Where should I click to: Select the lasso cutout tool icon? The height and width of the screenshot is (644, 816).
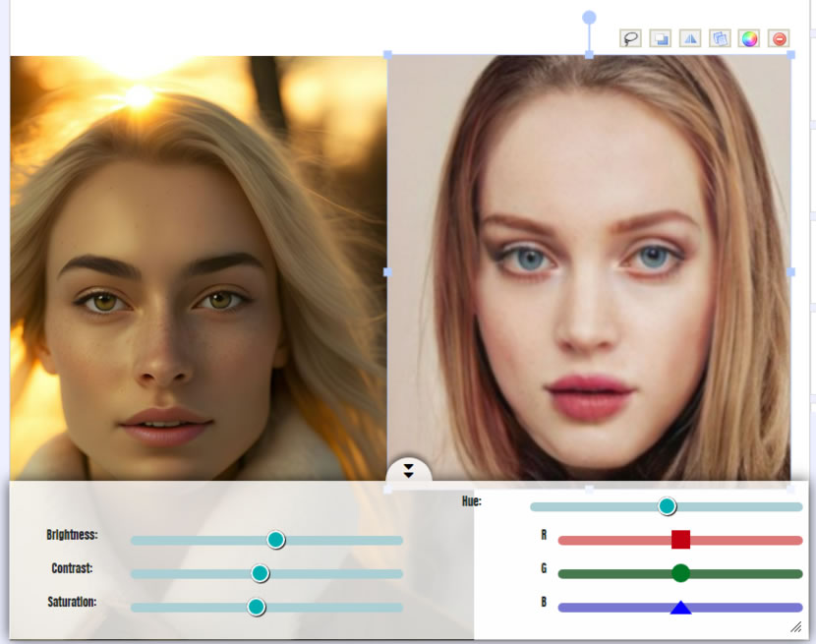click(x=630, y=38)
